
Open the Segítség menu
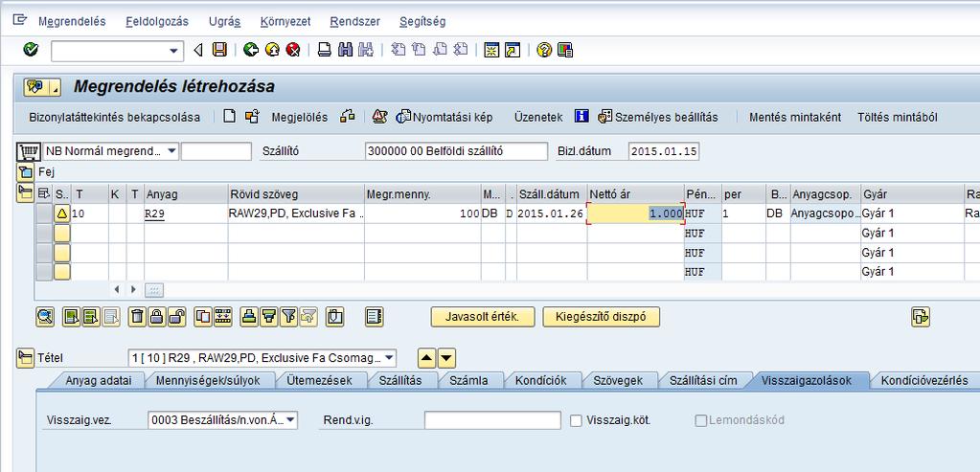[422, 21]
